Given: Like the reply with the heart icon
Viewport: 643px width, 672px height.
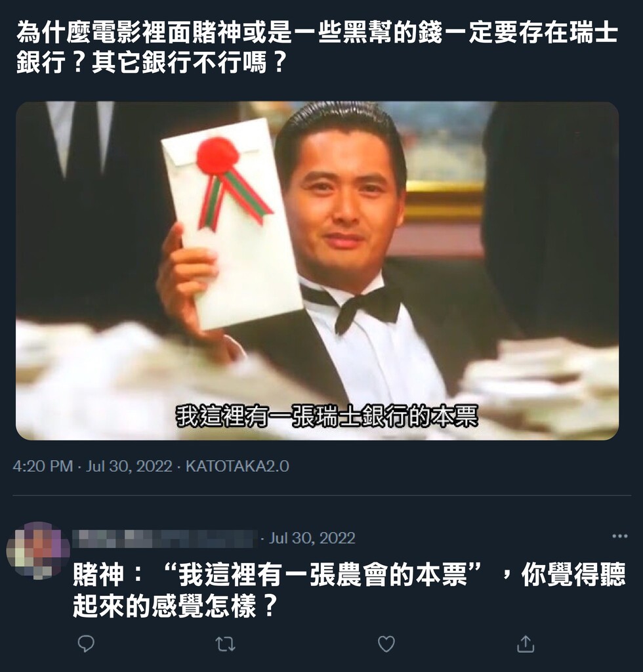Looking at the screenshot, I should tap(386, 644).
